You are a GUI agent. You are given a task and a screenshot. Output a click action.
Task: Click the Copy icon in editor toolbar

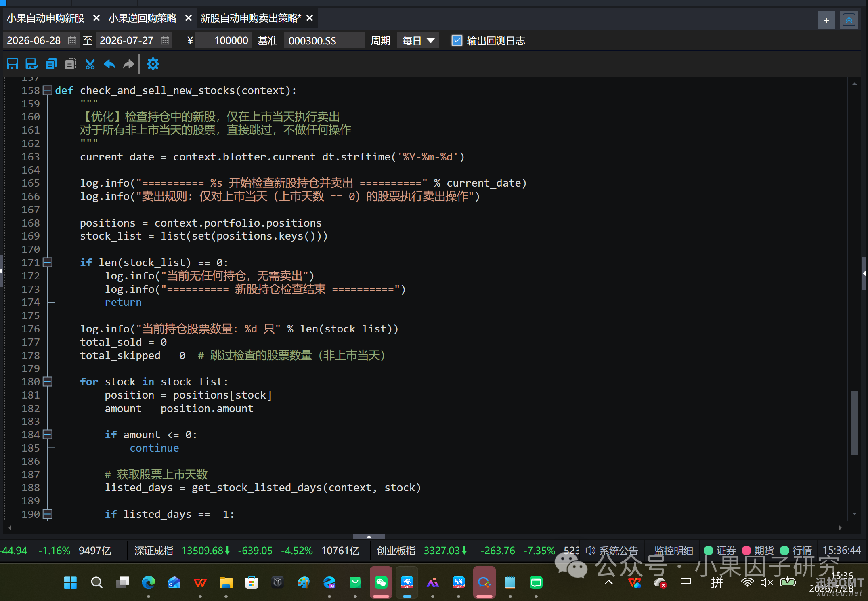click(51, 64)
